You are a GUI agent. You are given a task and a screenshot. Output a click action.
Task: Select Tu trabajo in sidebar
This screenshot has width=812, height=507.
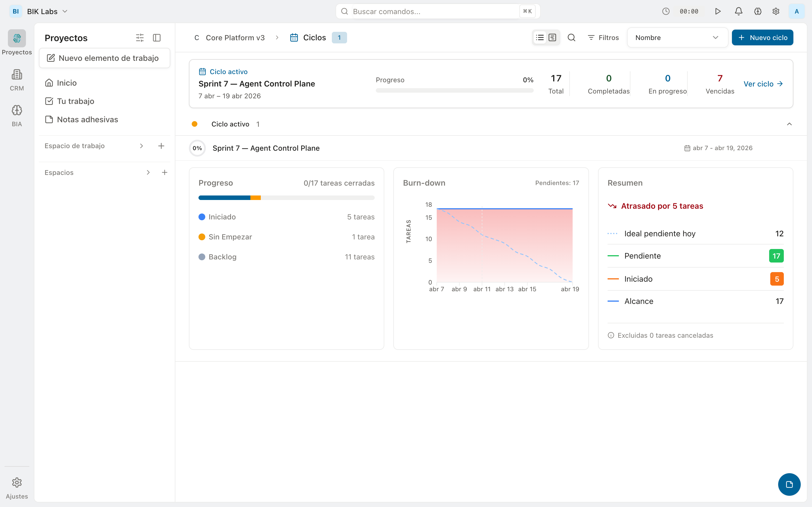coord(76,101)
